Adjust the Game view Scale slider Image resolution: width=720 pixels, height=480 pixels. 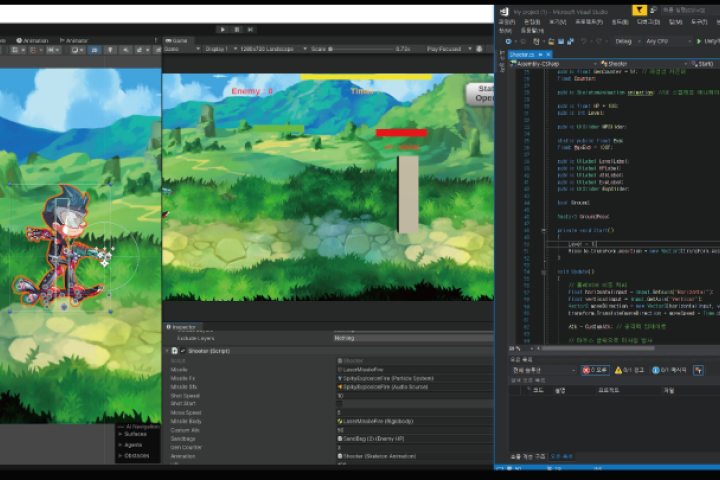362,49
